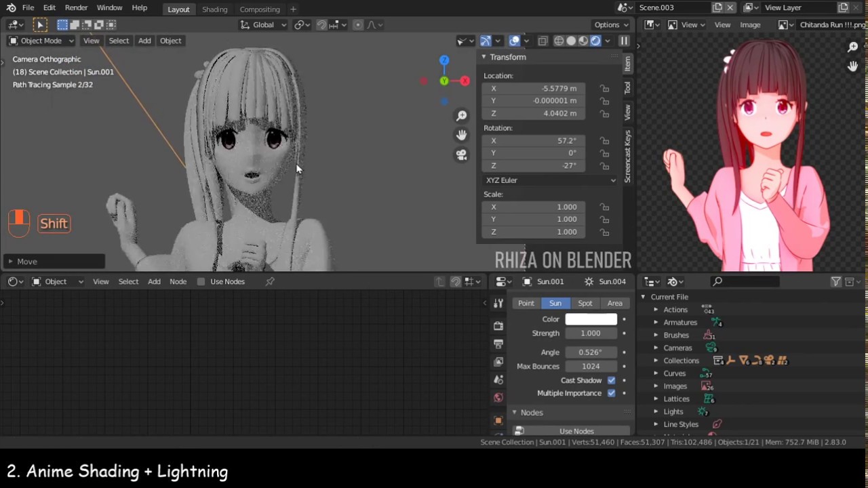Expand Armatures in outliner
868x488 pixels.
coord(656,323)
